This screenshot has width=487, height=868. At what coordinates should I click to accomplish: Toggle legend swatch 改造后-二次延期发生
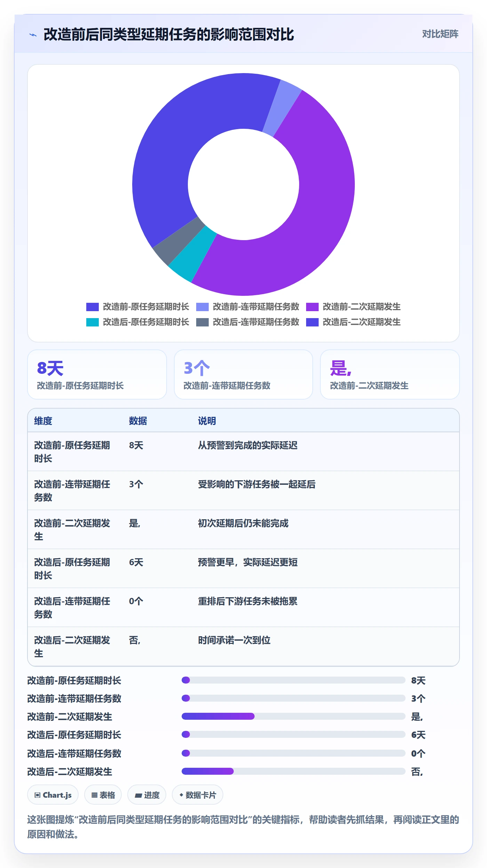[312, 322]
